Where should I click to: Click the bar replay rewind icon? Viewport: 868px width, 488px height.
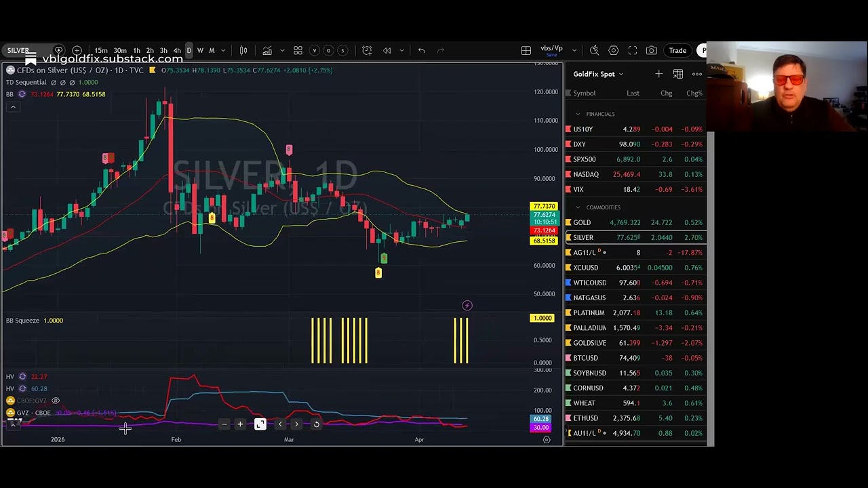[x=387, y=50]
